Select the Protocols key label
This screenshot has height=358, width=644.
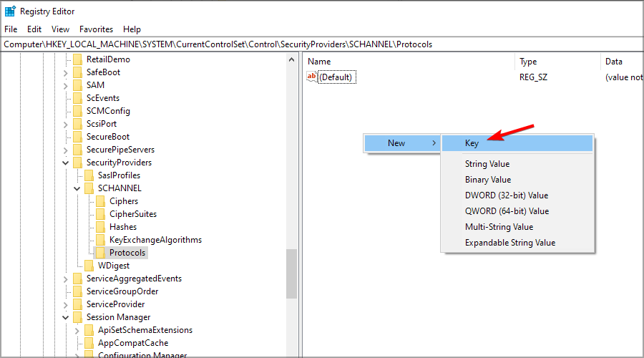(x=127, y=253)
